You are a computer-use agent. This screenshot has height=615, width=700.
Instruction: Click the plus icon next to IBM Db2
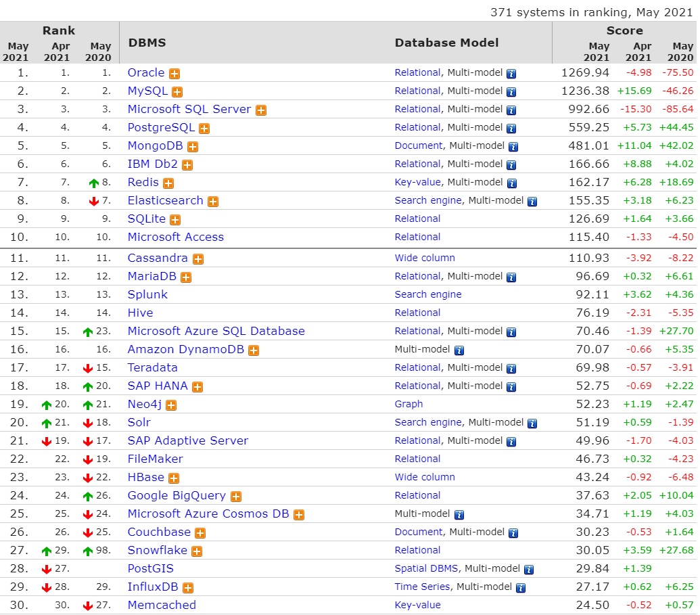click(187, 165)
